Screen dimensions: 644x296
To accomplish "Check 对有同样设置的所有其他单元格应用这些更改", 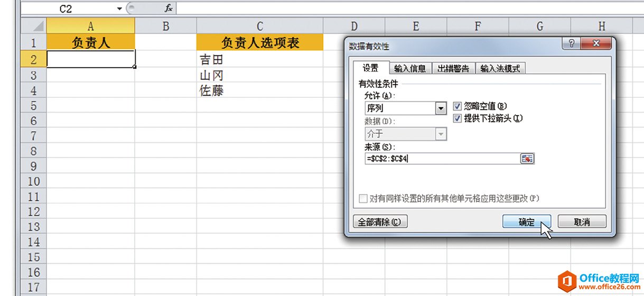I will 363,199.
